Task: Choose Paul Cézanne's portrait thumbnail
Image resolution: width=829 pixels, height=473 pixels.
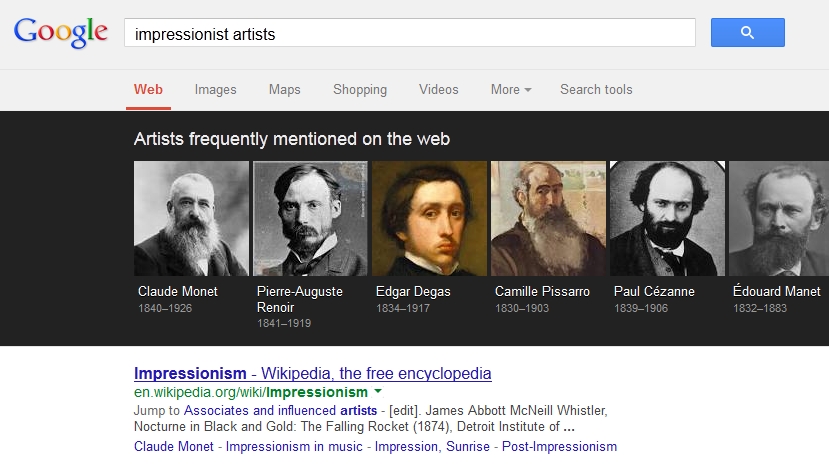Action: [x=667, y=218]
